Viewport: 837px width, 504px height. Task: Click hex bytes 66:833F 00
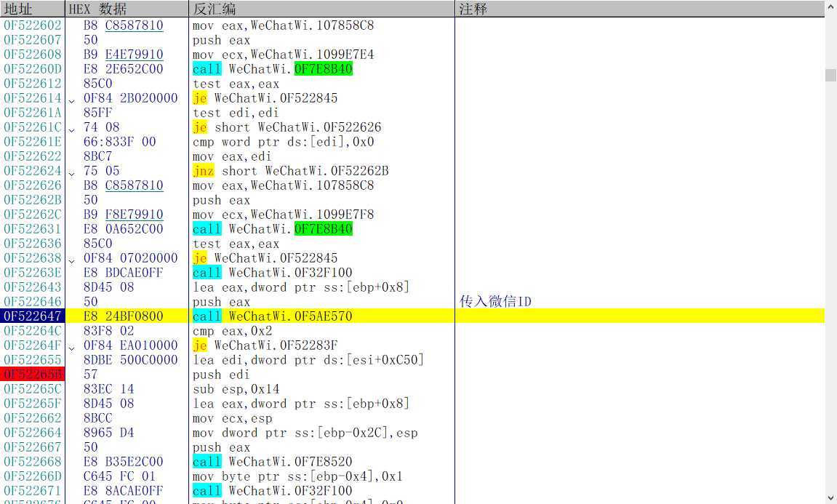(x=119, y=142)
